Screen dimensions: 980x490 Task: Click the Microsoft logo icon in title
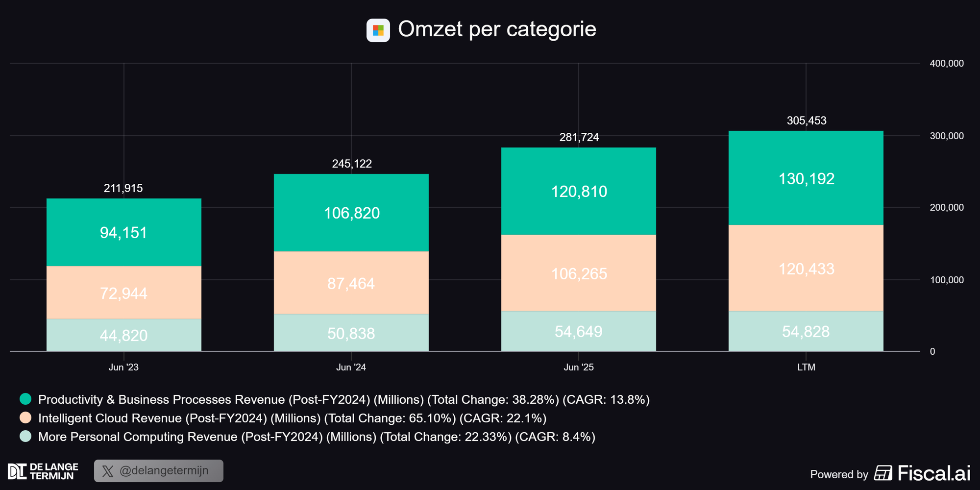pos(378,30)
